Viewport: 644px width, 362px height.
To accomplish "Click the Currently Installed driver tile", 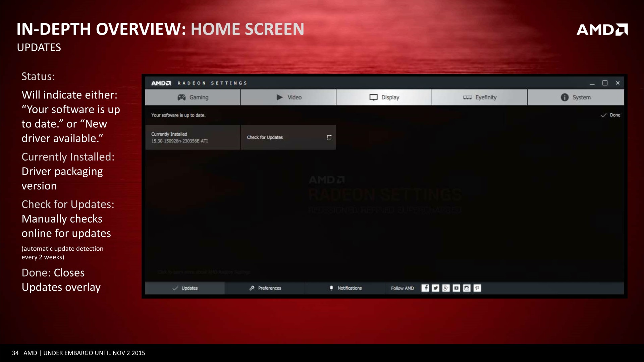I will click(193, 137).
